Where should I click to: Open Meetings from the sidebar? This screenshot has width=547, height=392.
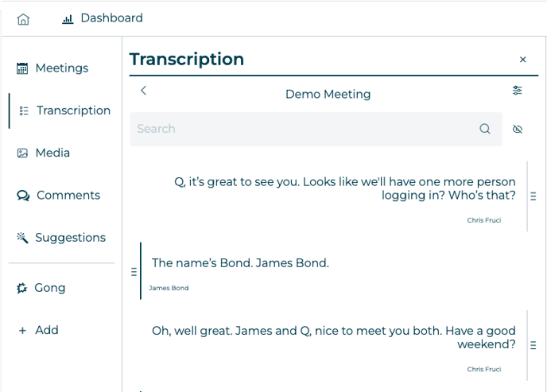click(52, 68)
